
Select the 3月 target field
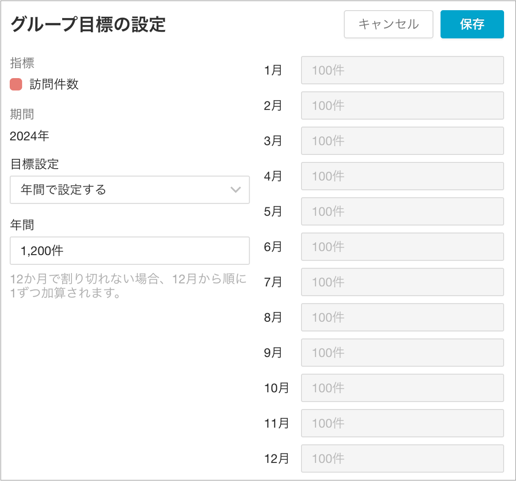[402, 141]
